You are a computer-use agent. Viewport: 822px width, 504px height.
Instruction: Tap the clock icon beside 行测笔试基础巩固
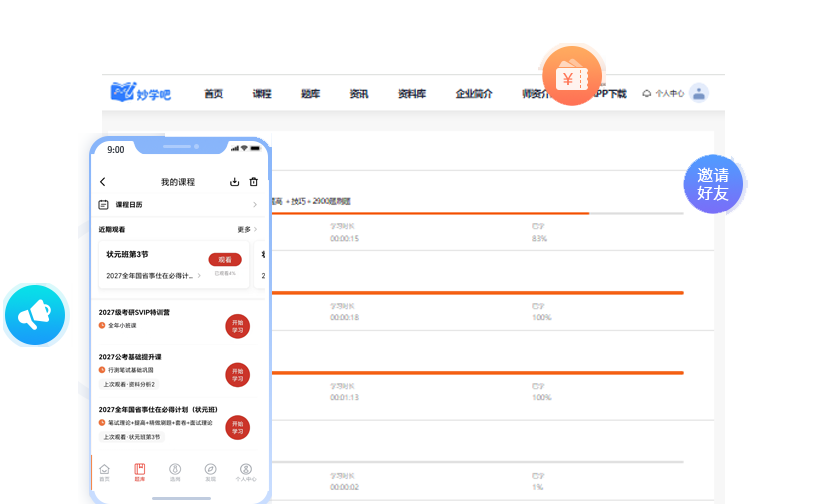(102, 370)
